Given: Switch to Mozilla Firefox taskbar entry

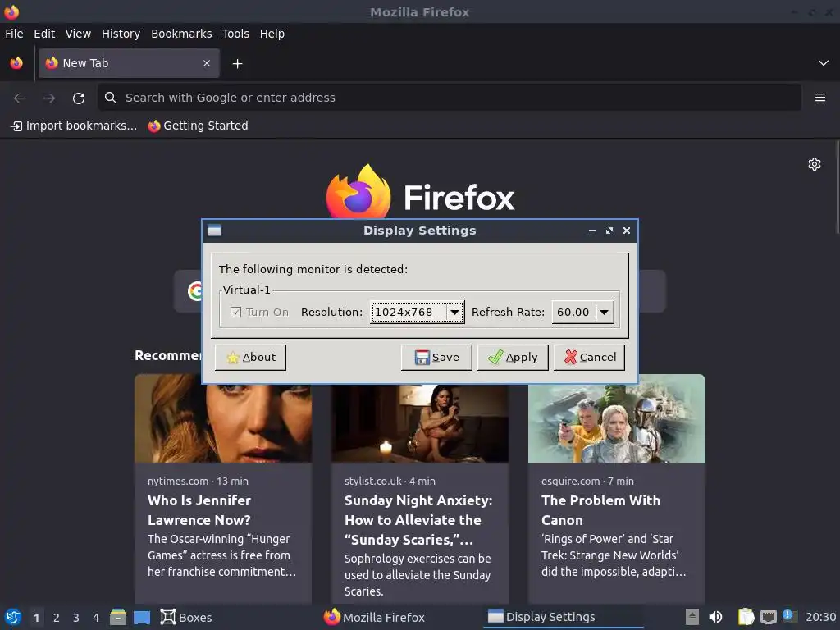Looking at the screenshot, I should (x=374, y=618).
